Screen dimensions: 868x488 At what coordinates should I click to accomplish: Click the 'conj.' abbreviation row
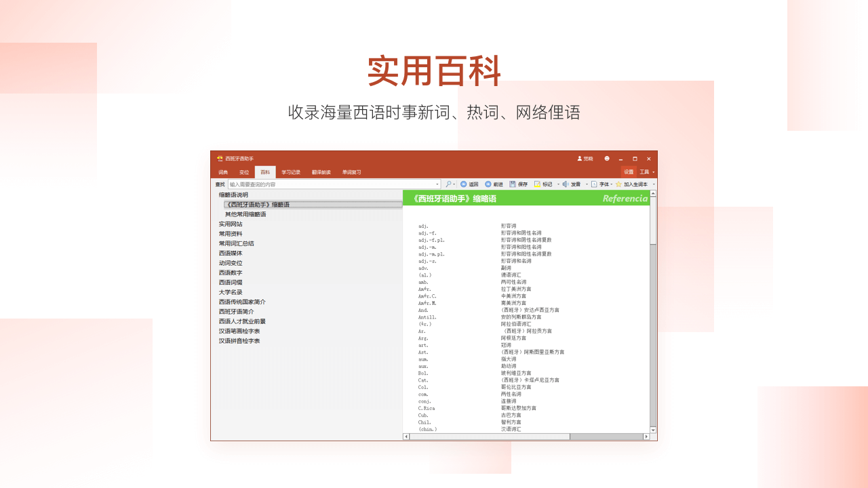pos(425,401)
